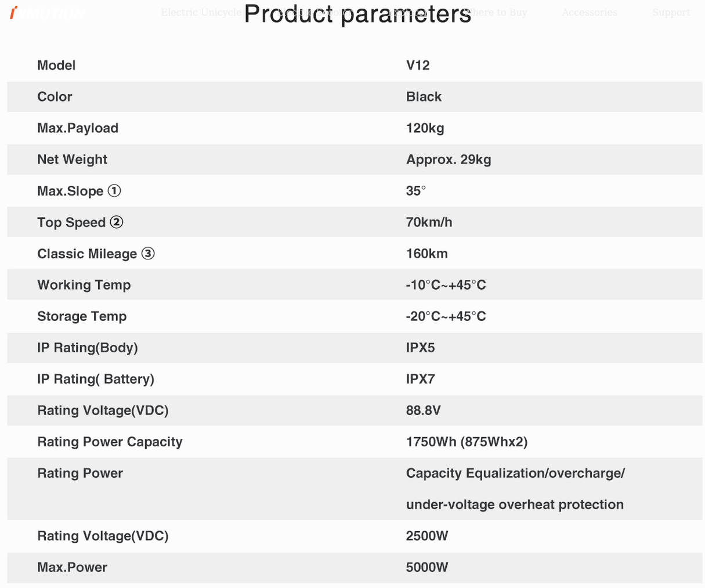705x588 pixels.
Task: Open the Electric Unicycle menu
Action: pos(201,12)
